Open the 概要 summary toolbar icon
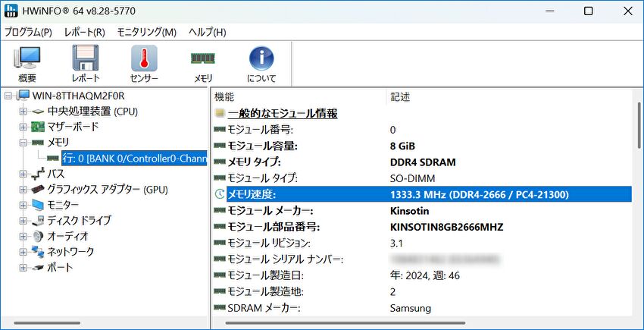The height and width of the screenshot is (330, 644). [x=27, y=58]
